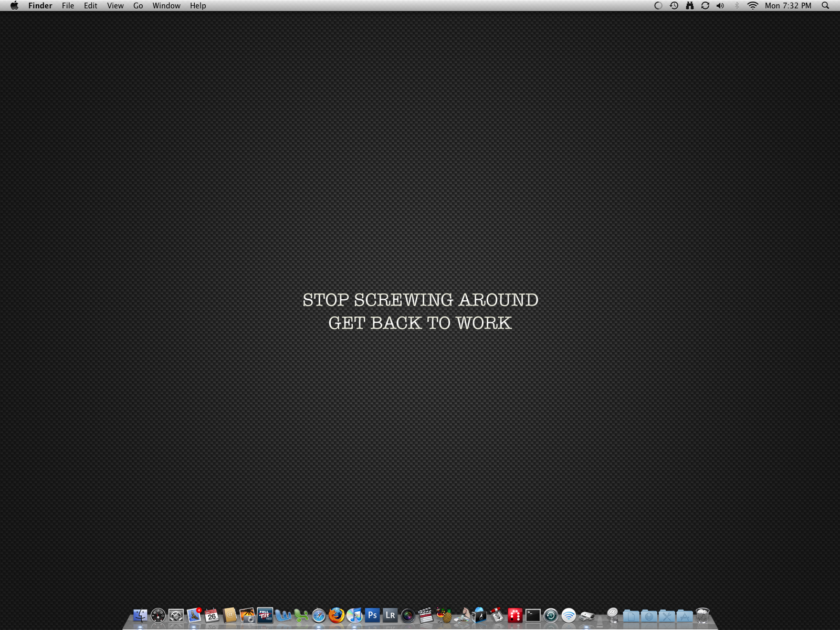Open Spotlight search magnifier
The width and height of the screenshot is (840, 630).
click(x=825, y=6)
